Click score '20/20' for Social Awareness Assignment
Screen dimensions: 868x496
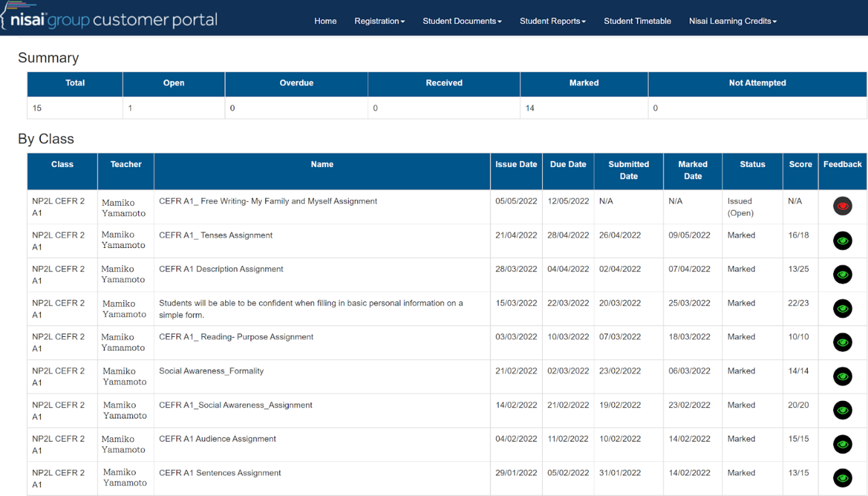tap(799, 405)
